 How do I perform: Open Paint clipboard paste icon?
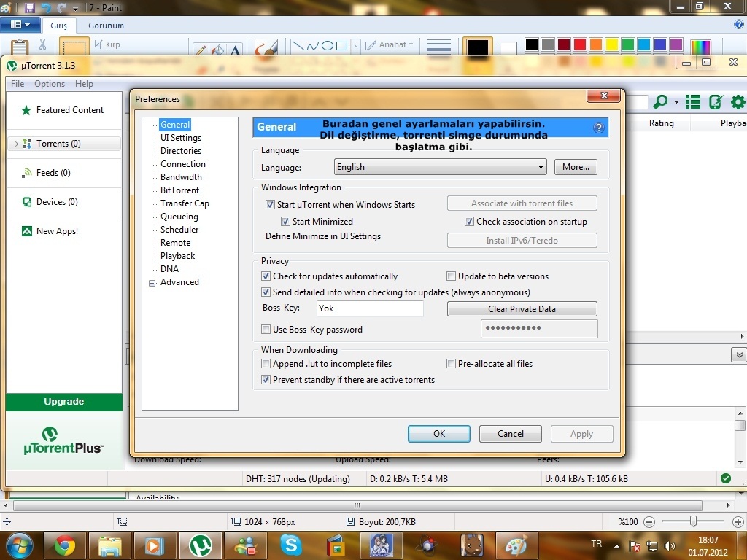coord(20,47)
